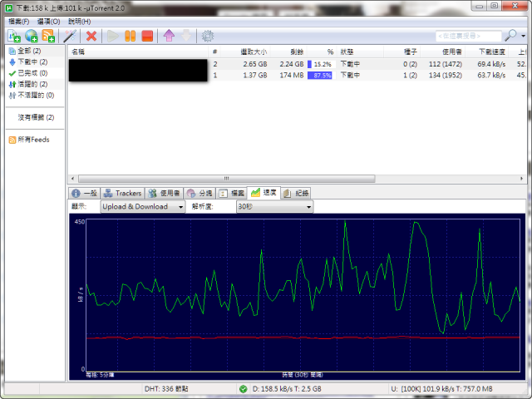The image size is (532, 399).
Task: Click the 174 MB remaining cell
Action: [292, 76]
